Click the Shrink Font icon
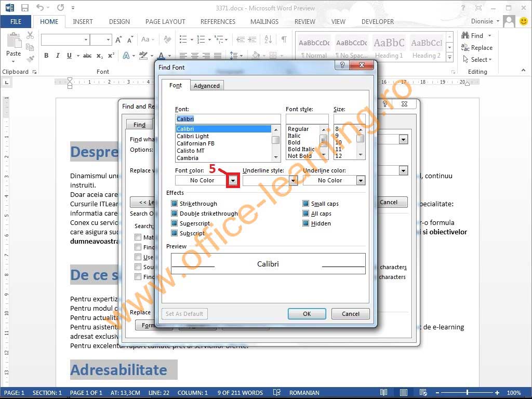Screen dimensions: 532x399 pyautogui.click(x=130, y=39)
